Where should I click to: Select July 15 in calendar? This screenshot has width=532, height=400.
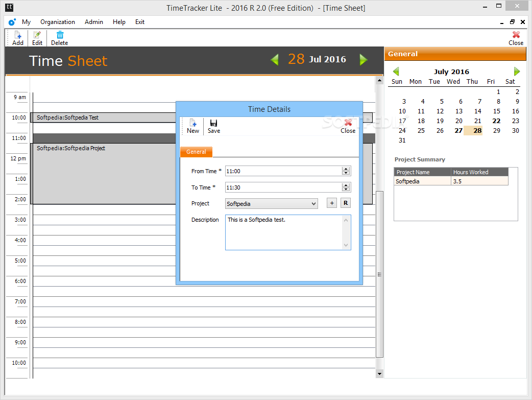coord(496,111)
